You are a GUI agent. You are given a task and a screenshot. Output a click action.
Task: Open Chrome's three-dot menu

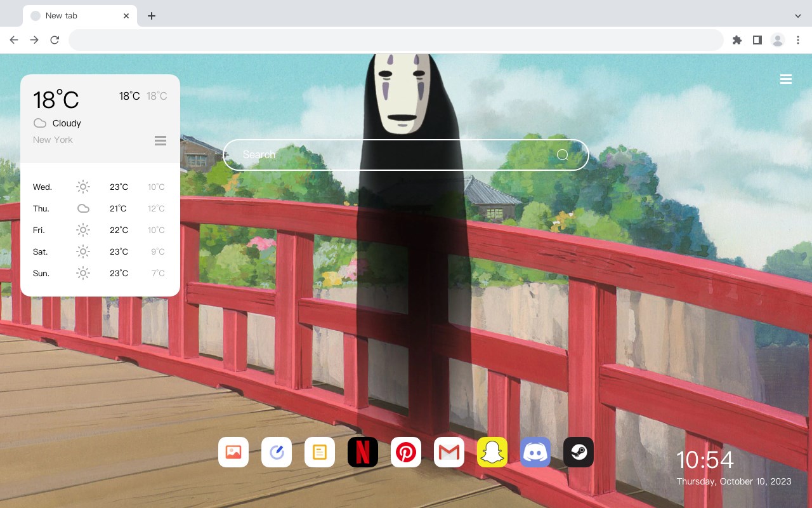click(x=798, y=40)
